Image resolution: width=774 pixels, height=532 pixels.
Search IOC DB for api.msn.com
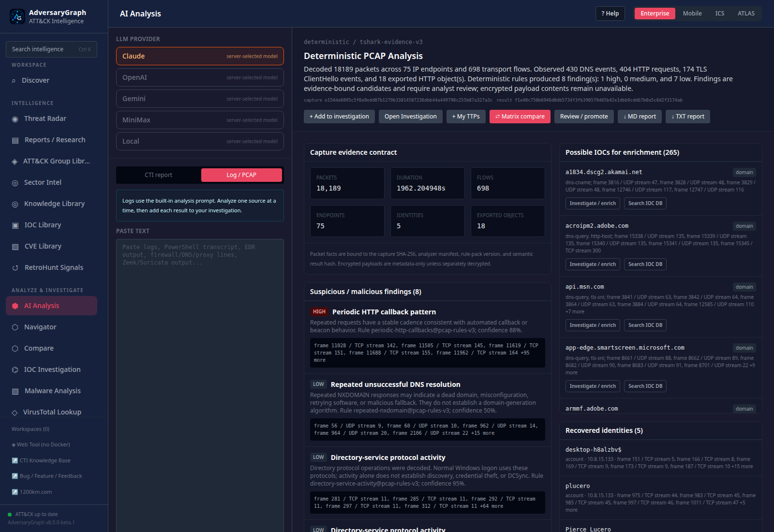pos(645,325)
